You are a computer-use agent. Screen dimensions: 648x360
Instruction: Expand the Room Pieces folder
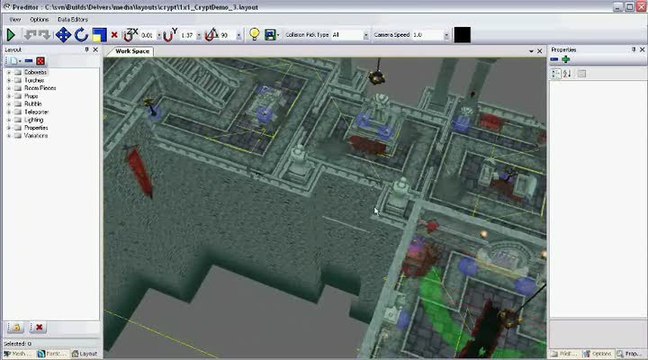(x=9, y=88)
